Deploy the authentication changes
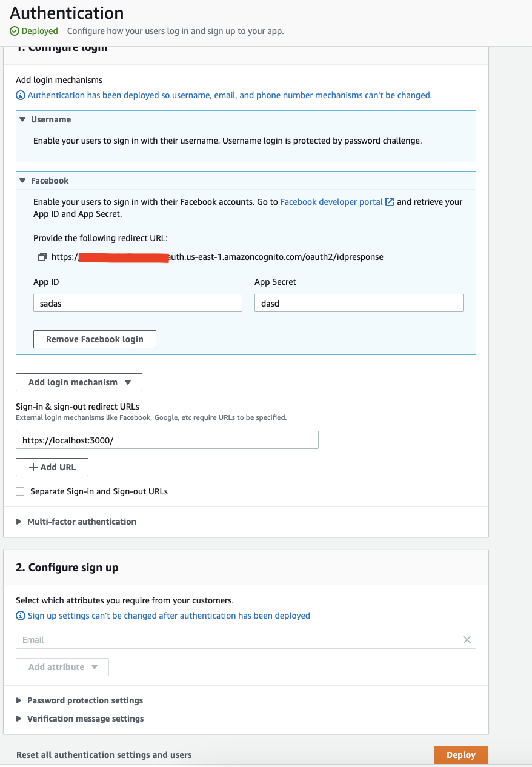 (x=461, y=755)
